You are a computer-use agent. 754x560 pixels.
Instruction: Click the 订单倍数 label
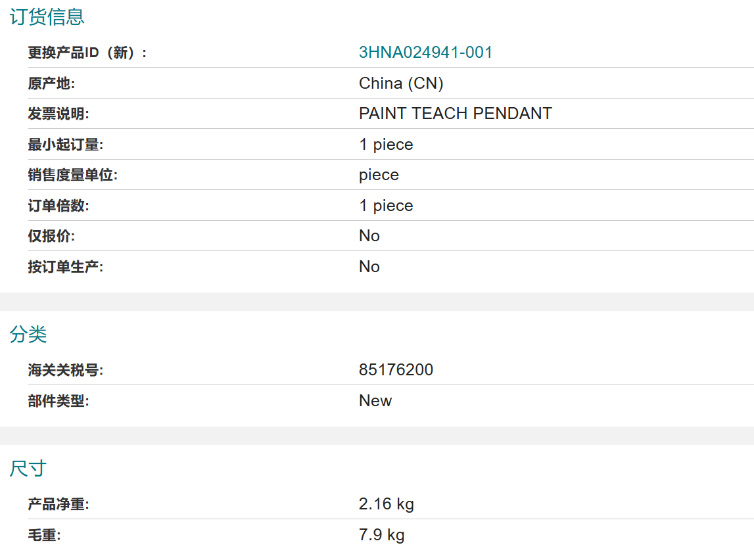[59, 206]
